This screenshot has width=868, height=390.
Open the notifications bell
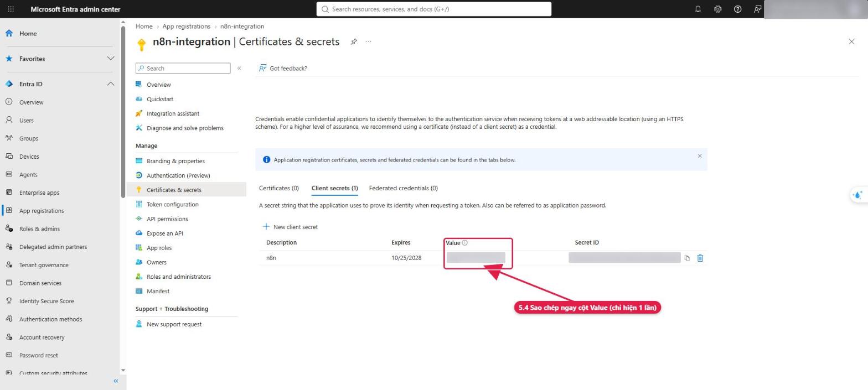click(697, 9)
